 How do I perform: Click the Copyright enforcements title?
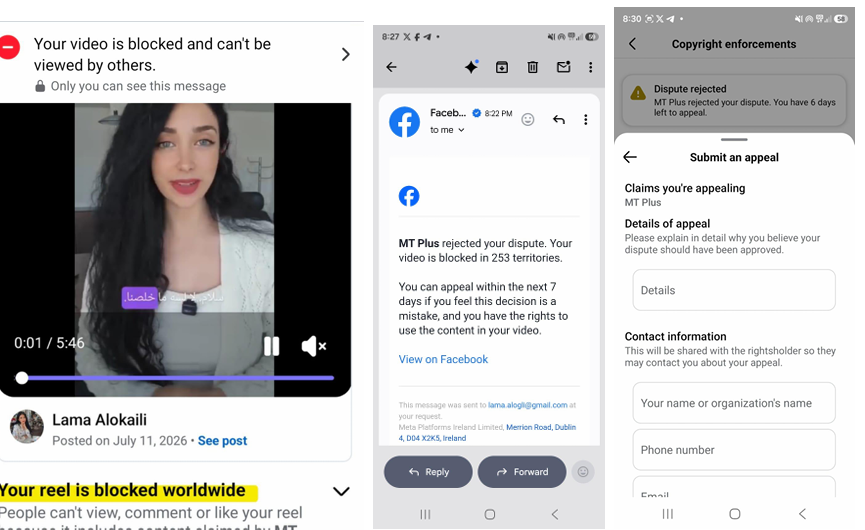point(734,44)
